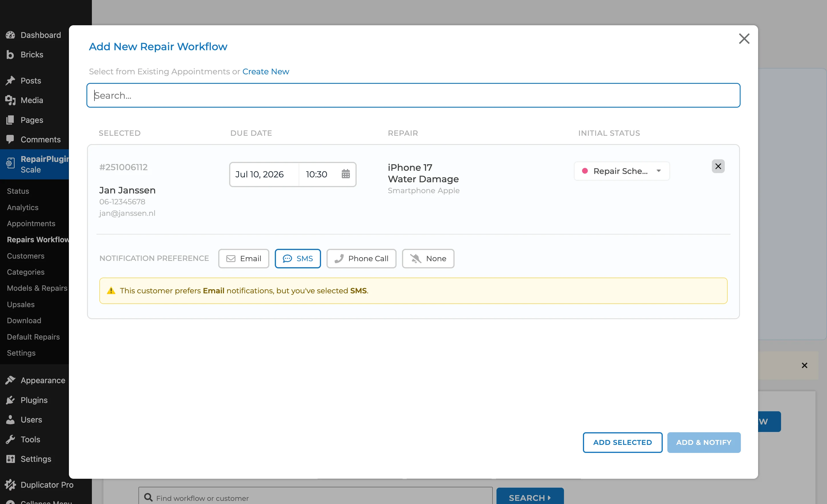Screen dimensions: 827x504
Task: Click the Plugins plug icon
Action: tap(10, 400)
